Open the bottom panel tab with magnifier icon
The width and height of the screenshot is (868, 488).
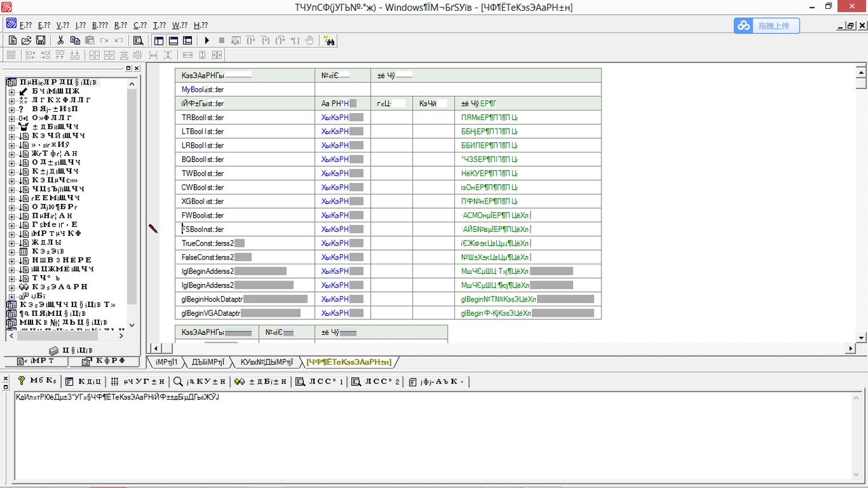[200, 382]
